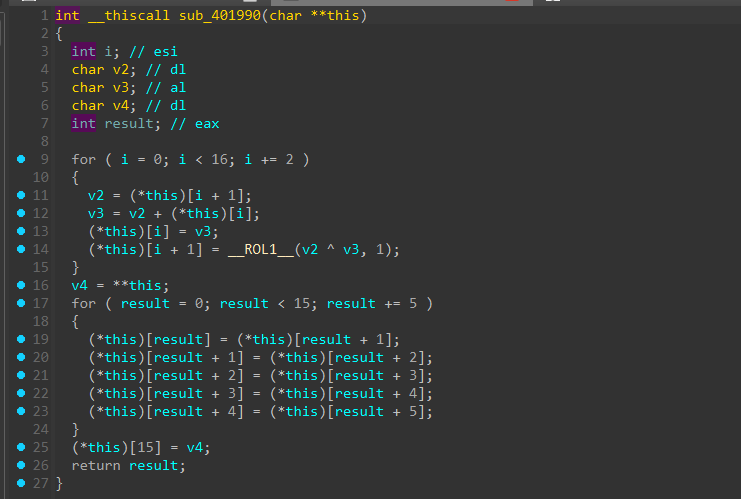
Task: Set breakpoint dot on closing brace line 27
Action: 21,483
